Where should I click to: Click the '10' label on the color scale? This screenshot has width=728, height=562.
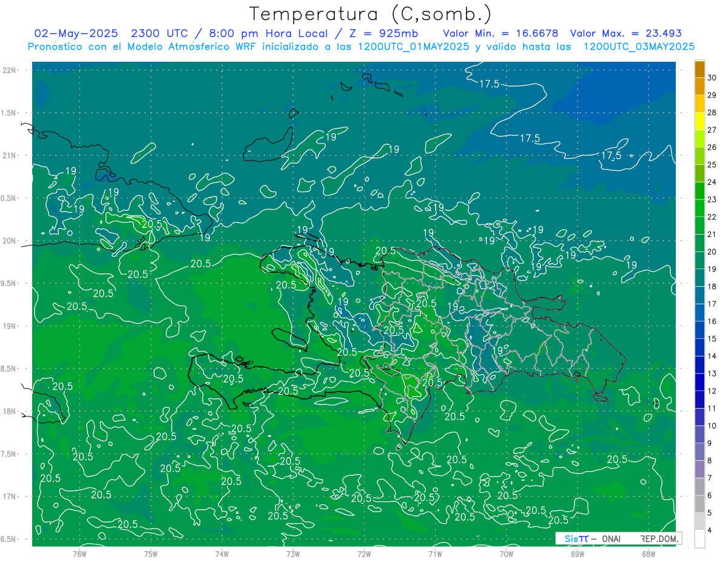point(712,426)
